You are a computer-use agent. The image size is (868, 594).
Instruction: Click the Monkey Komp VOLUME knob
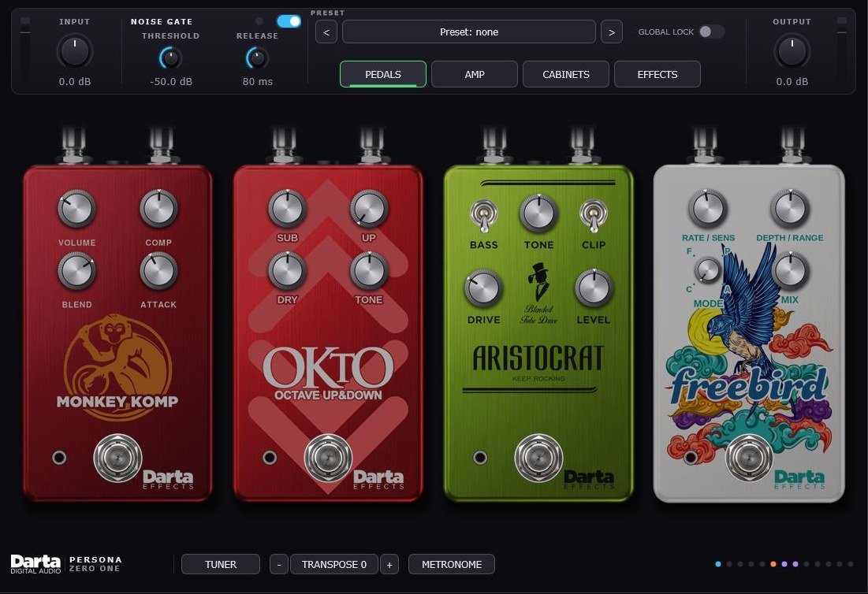pos(77,209)
